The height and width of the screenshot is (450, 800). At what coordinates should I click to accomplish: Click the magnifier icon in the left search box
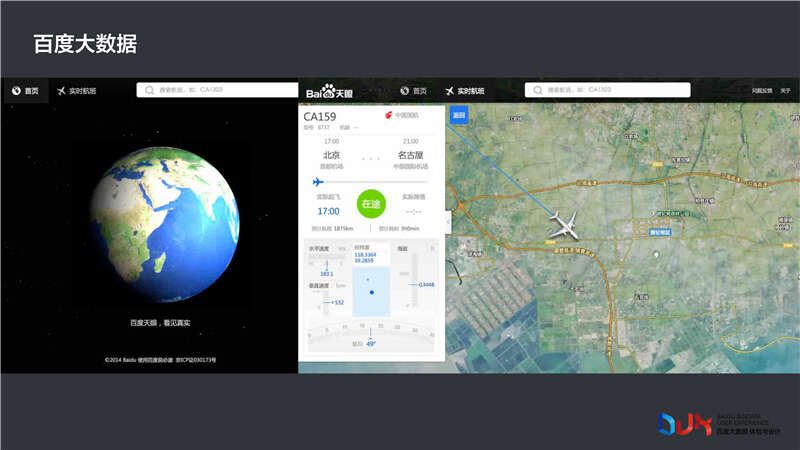click(x=150, y=90)
